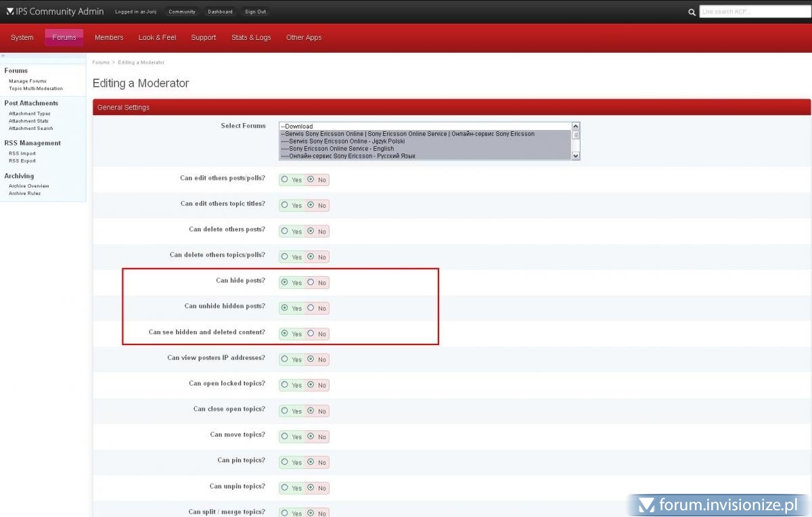Viewport: 812px width, 517px height.
Task: Go to the Dashboard button in header
Action: (x=220, y=12)
